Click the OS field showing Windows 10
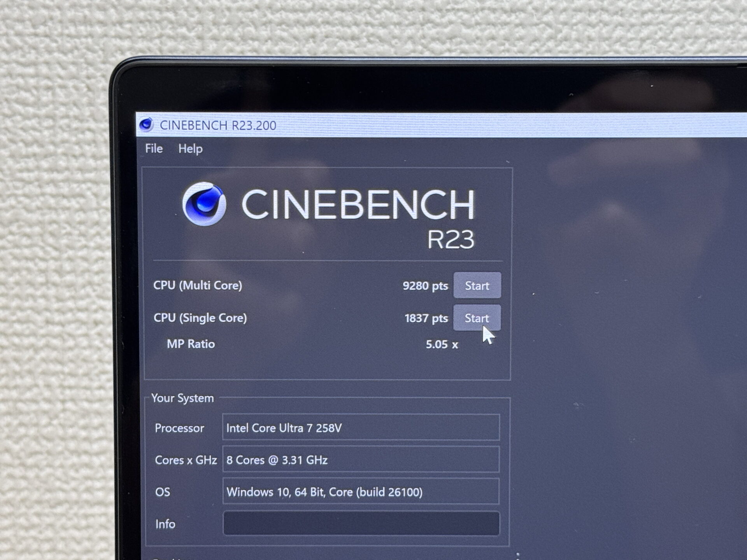Image resolution: width=747 pixels, height=560 pixels. coord(361,492)
